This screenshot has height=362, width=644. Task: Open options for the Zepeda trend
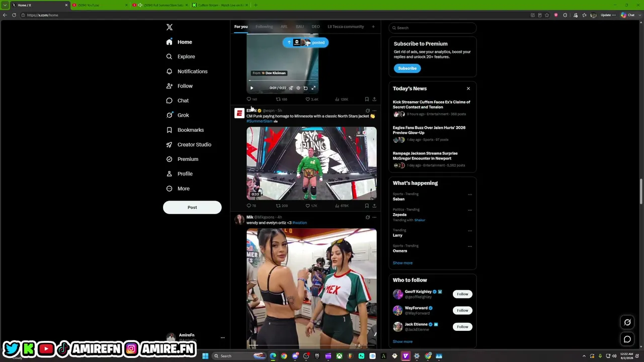470,210
